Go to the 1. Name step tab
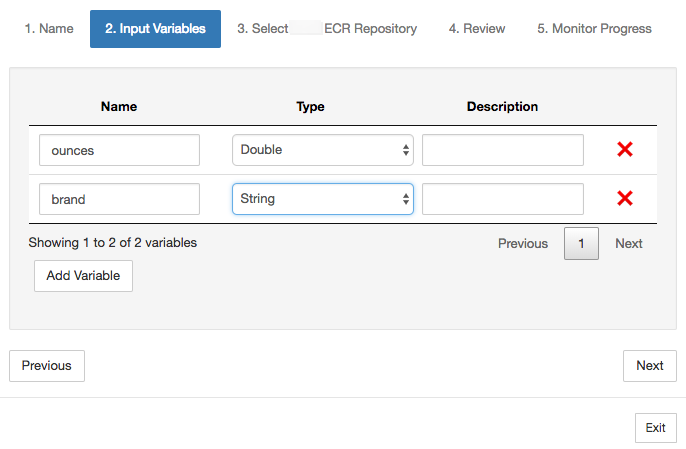 pos(49,29)
